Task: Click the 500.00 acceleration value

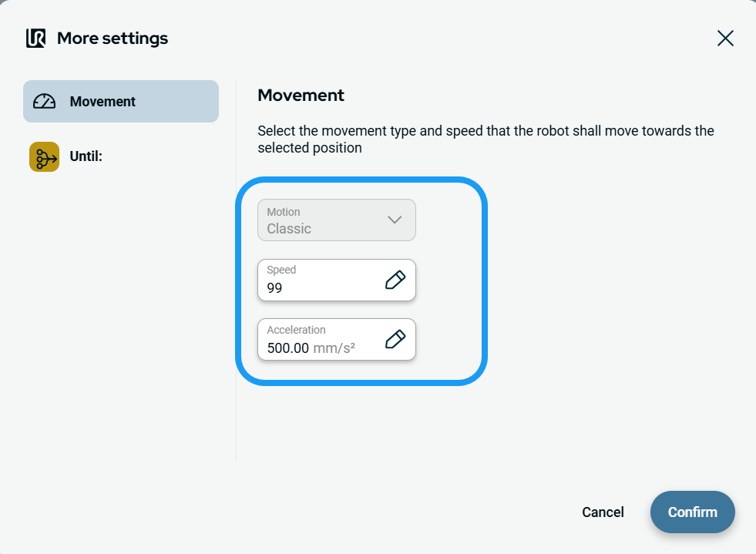Action: click(287, 348)
